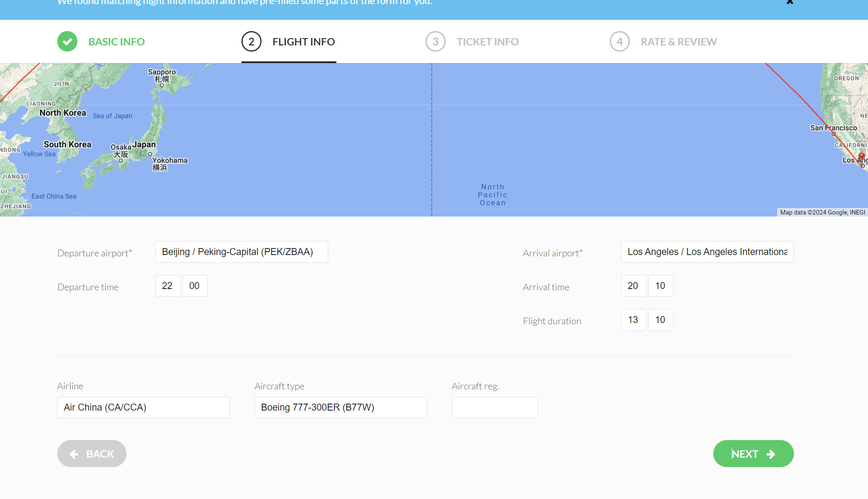The width and height of the screenshot is (868, 499).
Task: Dismiss the blue pre-filled notification banner
Action: coord(790,2)
